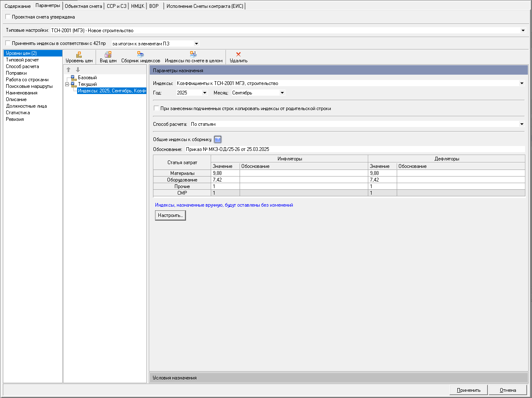The width and height of the screenshot is (532, 398).
Task: Open the Типовые настройки dropdown
Action: 523,31
